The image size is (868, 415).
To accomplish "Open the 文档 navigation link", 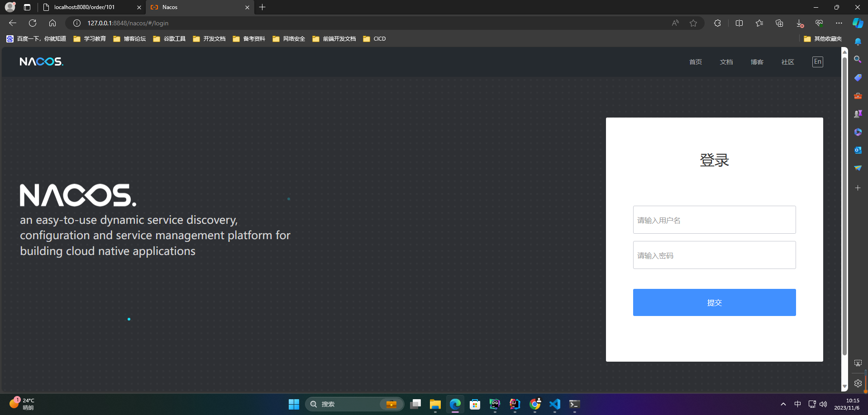I will pyautogui.click(x=726, y=62).
